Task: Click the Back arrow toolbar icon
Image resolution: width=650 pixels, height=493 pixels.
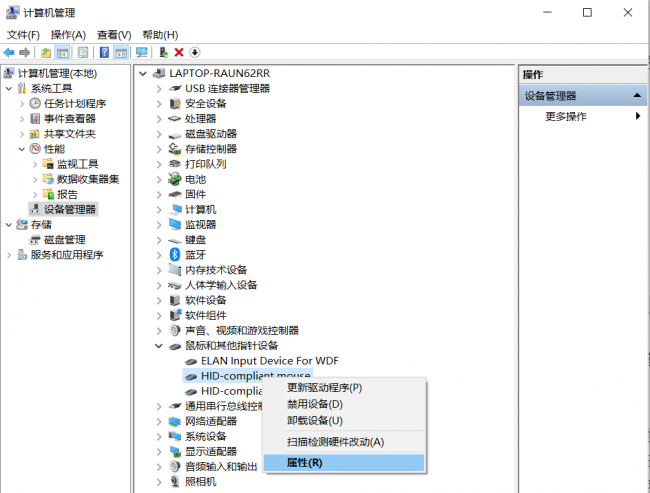Action: tap(9, 53)
